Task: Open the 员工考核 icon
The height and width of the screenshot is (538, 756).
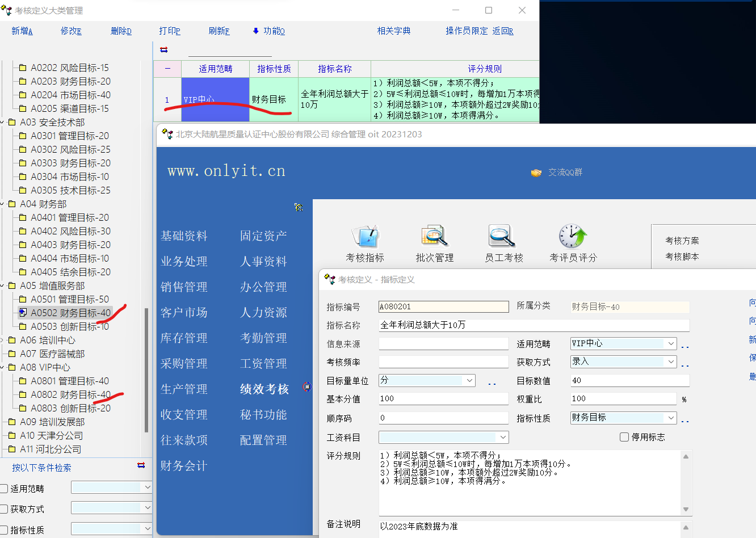Action: click(503, 237)
